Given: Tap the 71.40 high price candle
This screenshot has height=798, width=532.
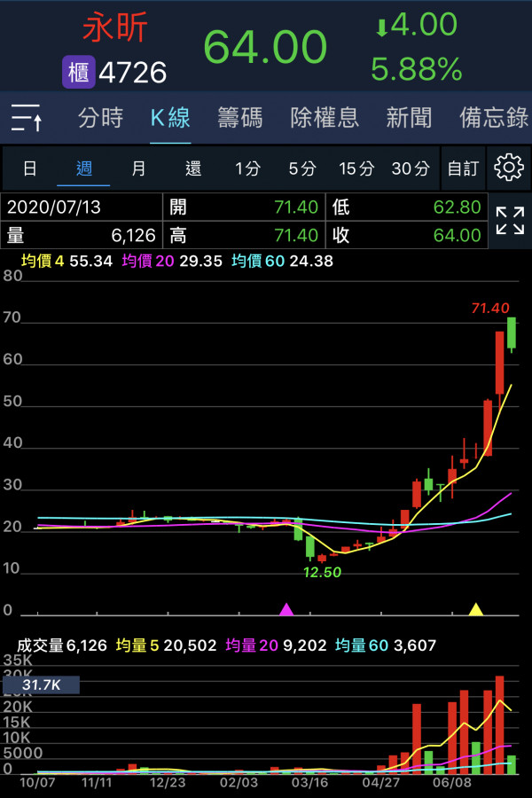Looking at the screenshot, I should click(x=512, y=335).
